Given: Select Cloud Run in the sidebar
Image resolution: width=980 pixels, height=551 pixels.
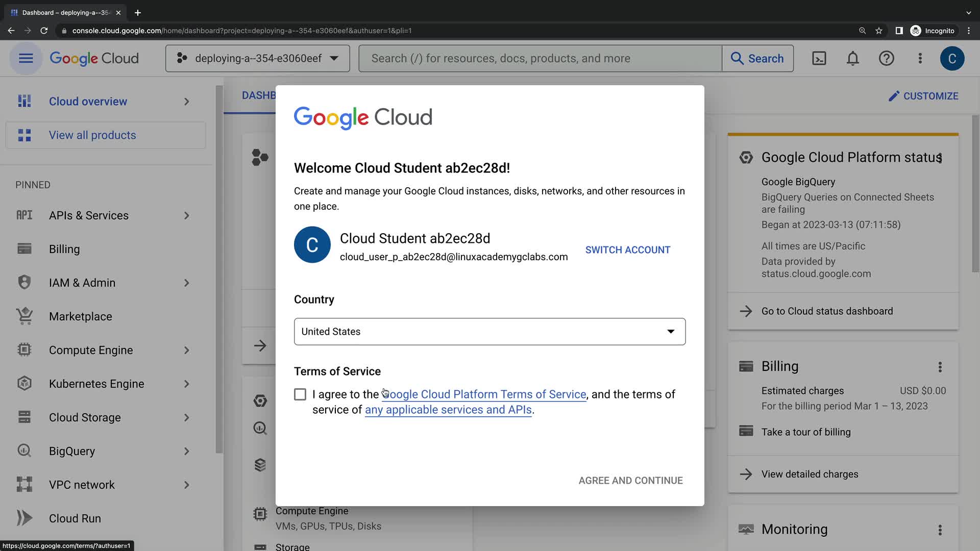Looking at the screenshot, I should pos(75,518).
